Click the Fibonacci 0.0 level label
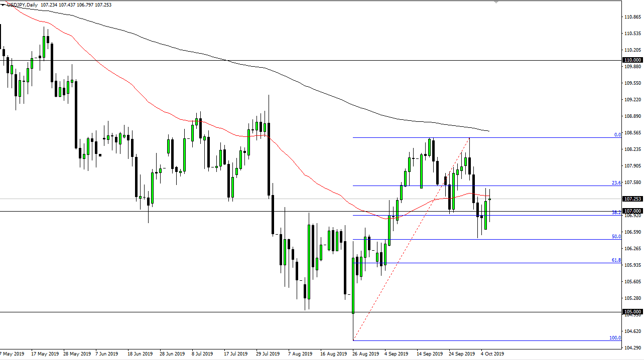The width and height of the screenshot is (644, 360). pos(618,135)
